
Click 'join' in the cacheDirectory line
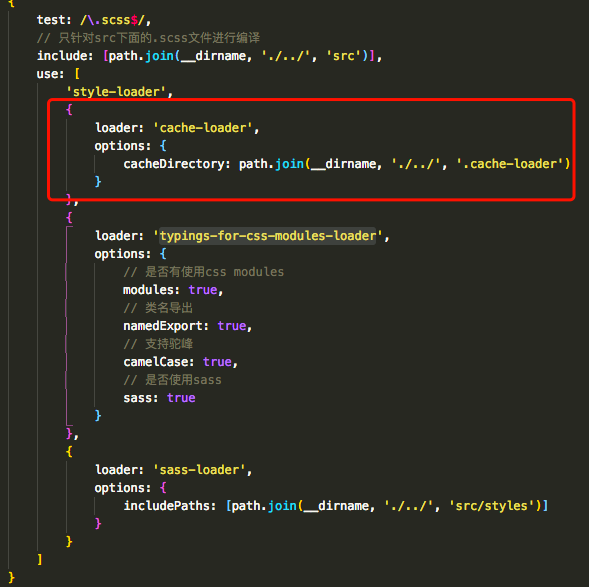[x=289, y=164]
